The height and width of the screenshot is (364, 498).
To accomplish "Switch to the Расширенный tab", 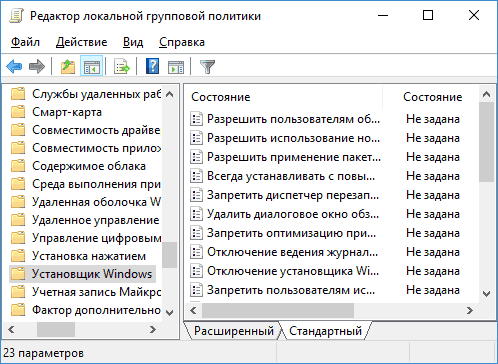I will (234, 331).
